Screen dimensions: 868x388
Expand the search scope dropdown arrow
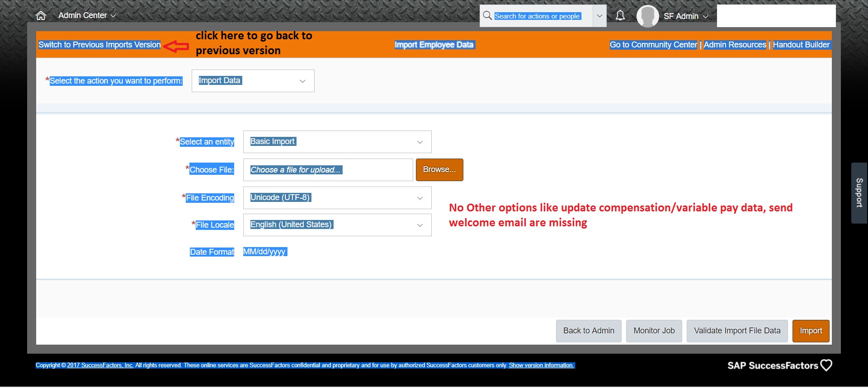[599, 16]
